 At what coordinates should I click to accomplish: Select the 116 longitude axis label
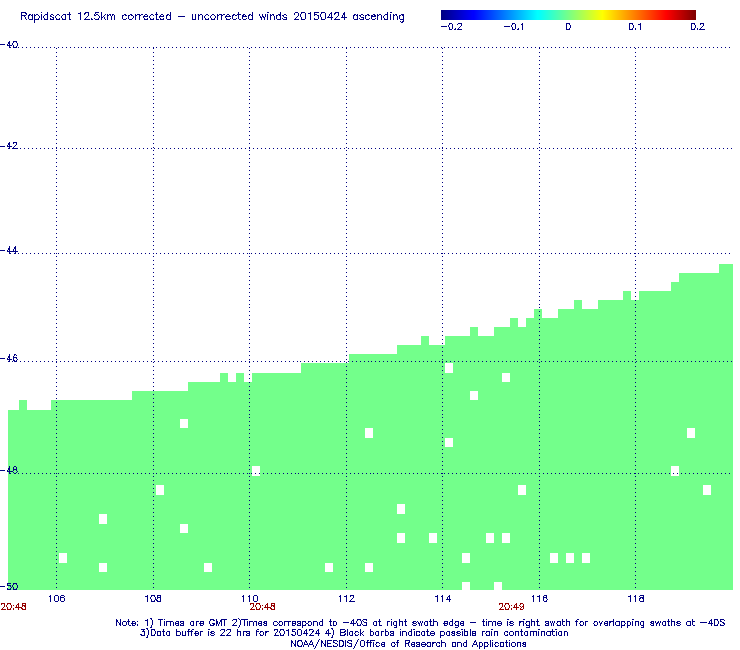539,599
